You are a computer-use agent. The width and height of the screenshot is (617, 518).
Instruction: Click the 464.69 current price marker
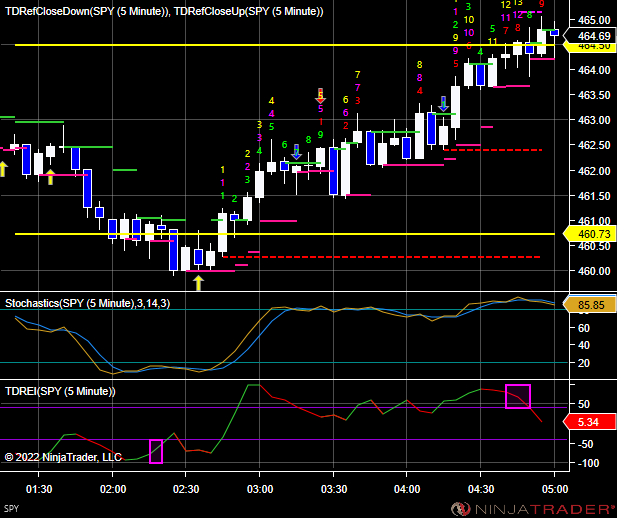tap(590, 36)
